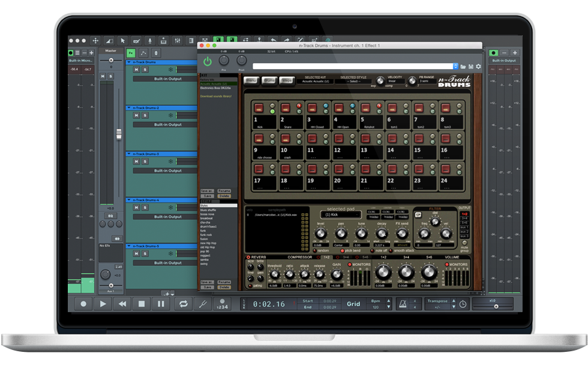Trigger pad 10 crash

coord(286,139)
